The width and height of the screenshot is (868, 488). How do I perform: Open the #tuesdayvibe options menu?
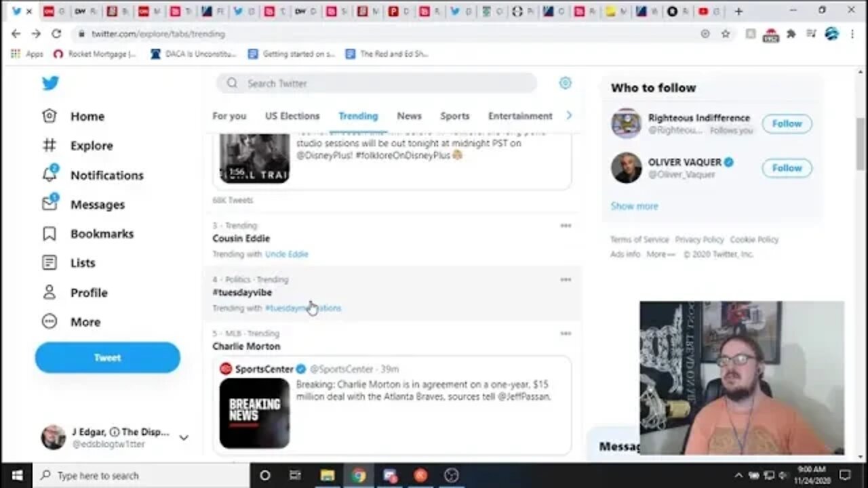(x=566, y=279)
